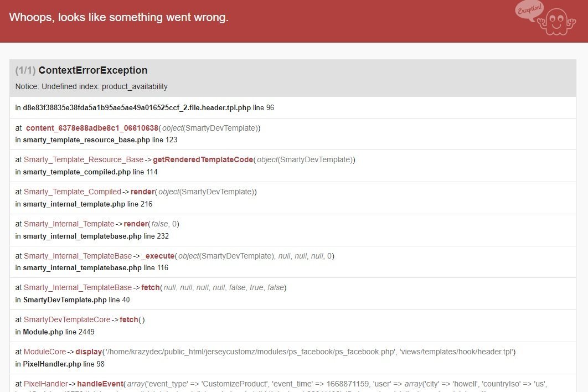
Task: Select the getRenderedTemplateCode method
Action: click(x=203, y=159)
